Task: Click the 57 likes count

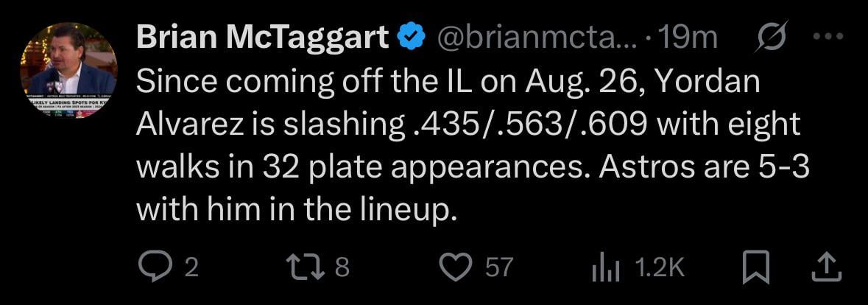Action: tap(498, 267)
